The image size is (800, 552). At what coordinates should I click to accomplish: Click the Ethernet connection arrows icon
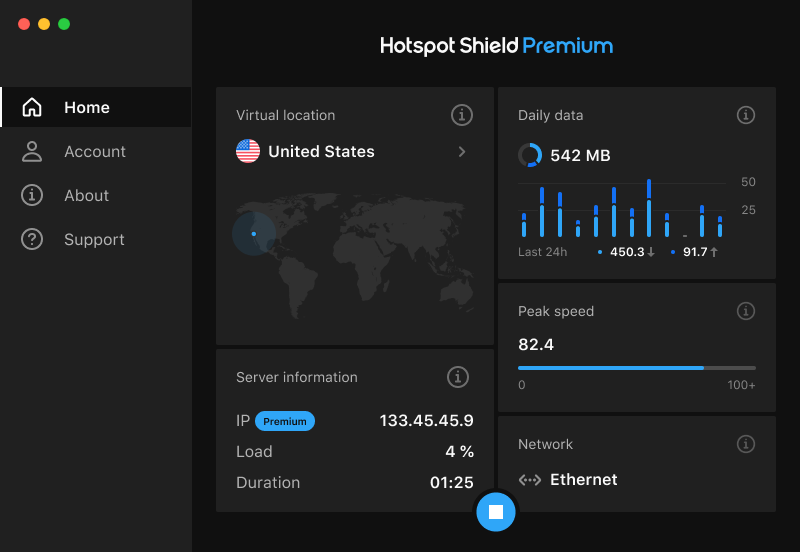[530, 480]
